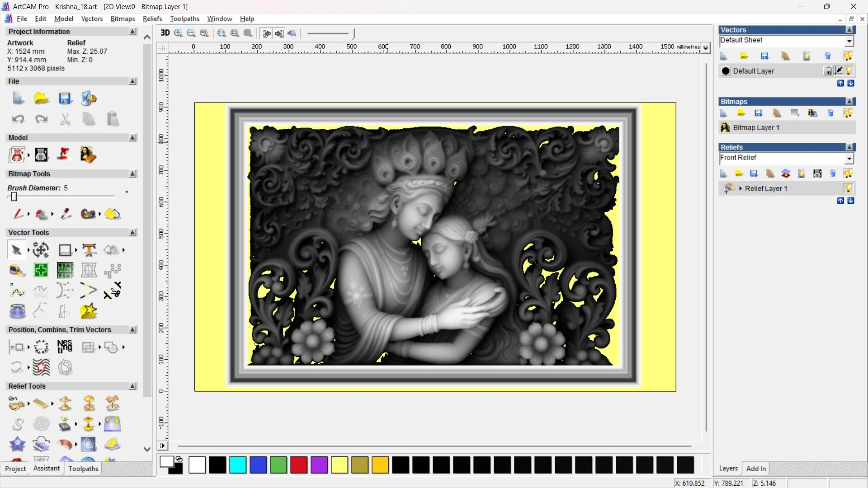Viewport: 868px width, 488px height.
Task: Toggle Default Layer visibility bulb
Action: [x=849, y=71]
